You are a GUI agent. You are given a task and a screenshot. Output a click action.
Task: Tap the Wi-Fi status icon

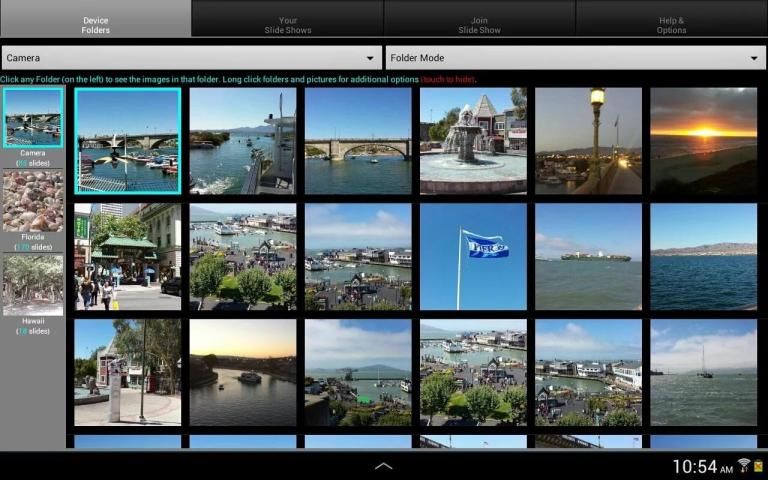pyautogui.click(x=744, y=465)
